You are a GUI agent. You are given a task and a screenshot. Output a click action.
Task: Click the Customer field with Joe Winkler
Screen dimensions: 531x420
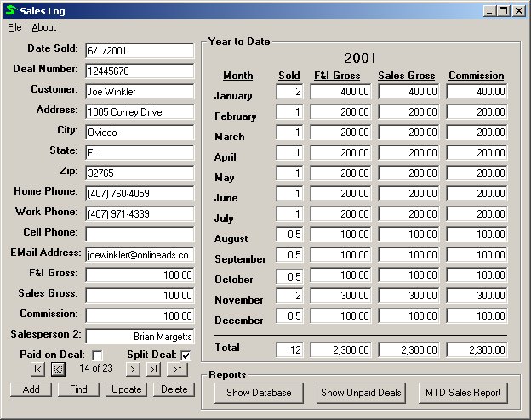coord(140,91)
